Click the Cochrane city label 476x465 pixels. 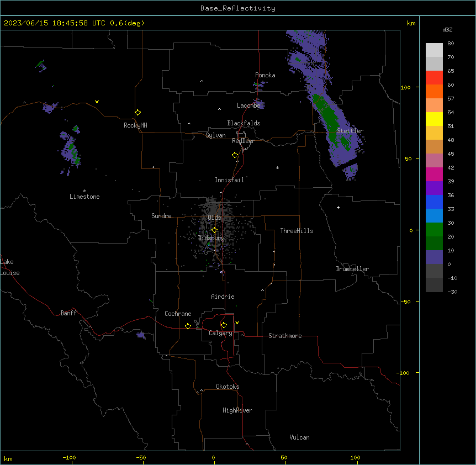178,314
